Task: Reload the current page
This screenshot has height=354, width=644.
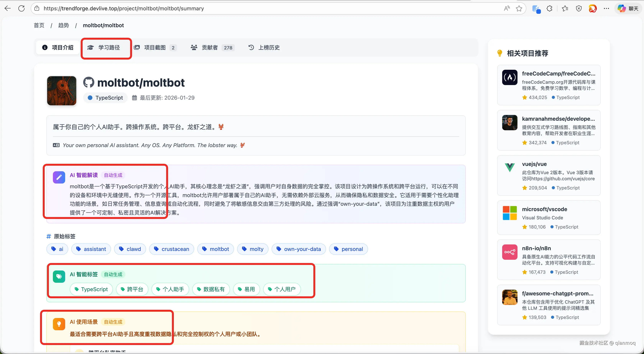Action: tap(22, 8)
